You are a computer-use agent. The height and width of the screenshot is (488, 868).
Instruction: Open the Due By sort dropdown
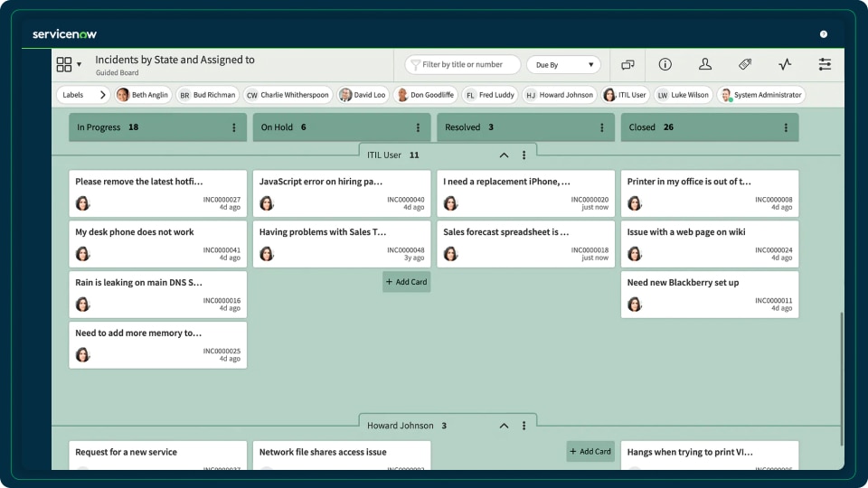(x=563, y=65)
